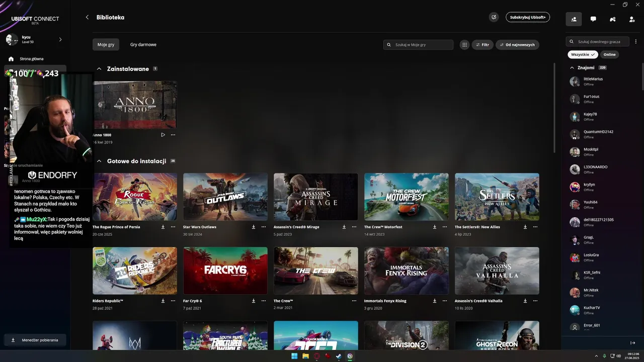Download The Rogue Prince of Persia
The image size is (644, 362).
tap(163, 227)
